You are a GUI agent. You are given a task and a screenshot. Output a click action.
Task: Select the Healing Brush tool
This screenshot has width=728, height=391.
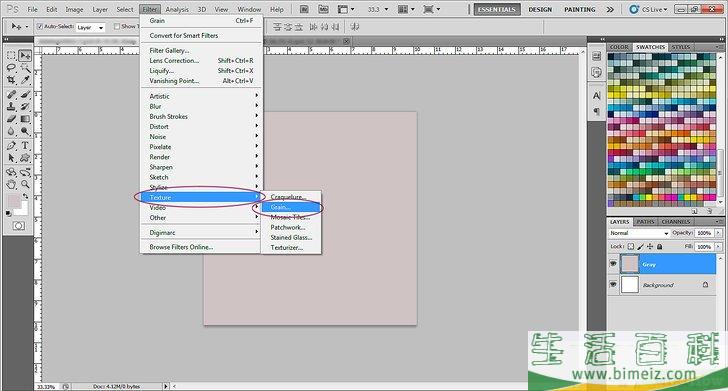point(11,95)
